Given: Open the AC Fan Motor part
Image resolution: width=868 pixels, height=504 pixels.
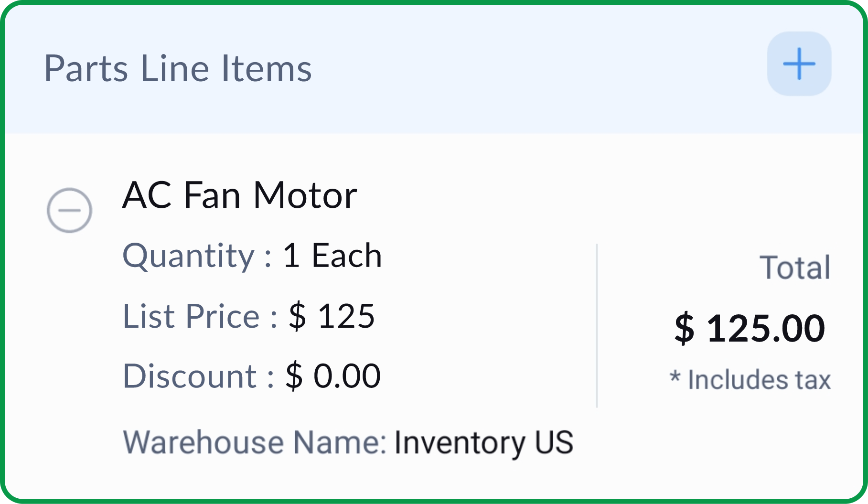Looking at the screenshot, I should [x=239, y=195].
